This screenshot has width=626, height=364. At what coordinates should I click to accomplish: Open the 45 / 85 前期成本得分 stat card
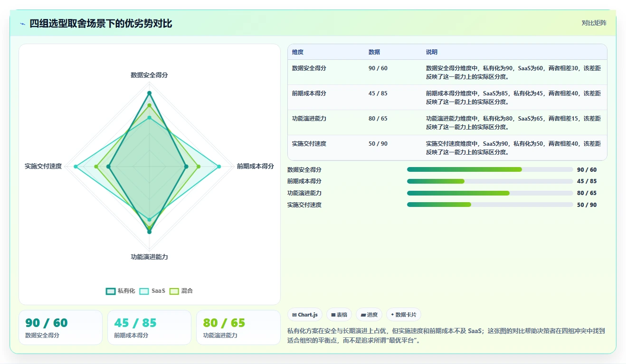coord(149,327)
